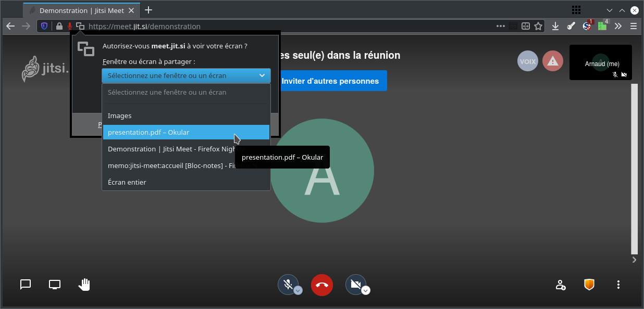Select presentation.pdf – Okular from list
This screenshot has width=644, height=309.
(186, 132)
